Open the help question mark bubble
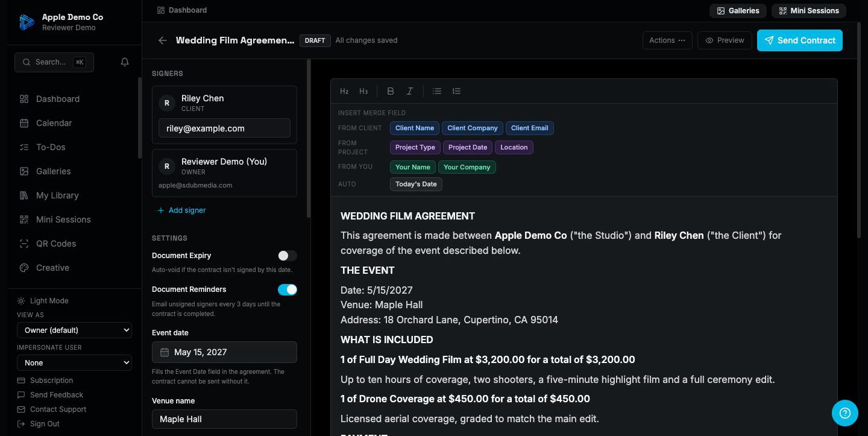Screen dimensions: 868x436 tap(845, 413)
